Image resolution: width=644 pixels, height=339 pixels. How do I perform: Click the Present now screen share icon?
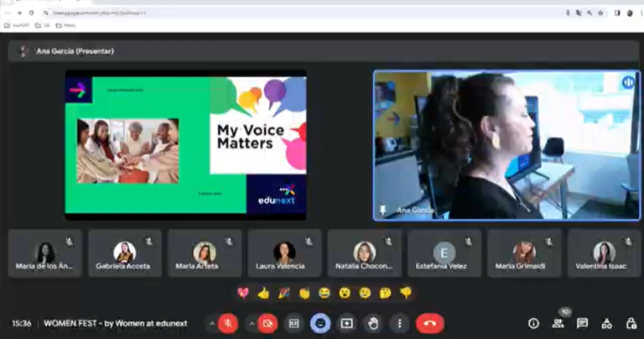click(346, 324)
